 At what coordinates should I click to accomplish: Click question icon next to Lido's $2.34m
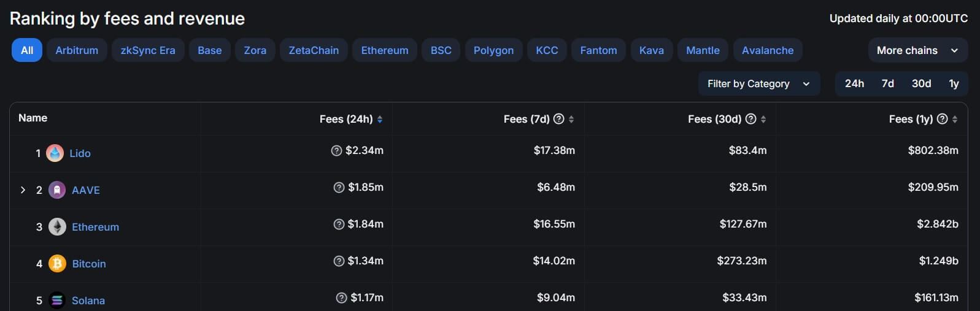(x=336, y=151)
